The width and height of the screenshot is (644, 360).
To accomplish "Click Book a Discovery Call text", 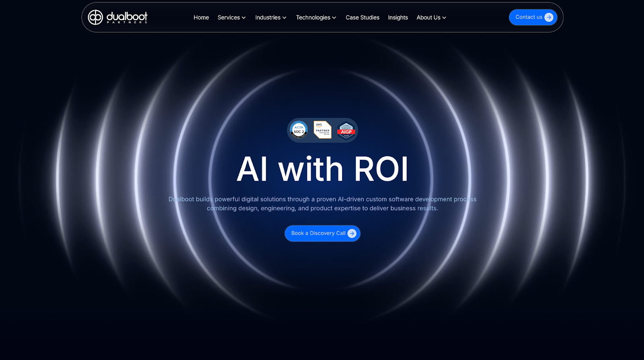I will (x=318, y=233).
